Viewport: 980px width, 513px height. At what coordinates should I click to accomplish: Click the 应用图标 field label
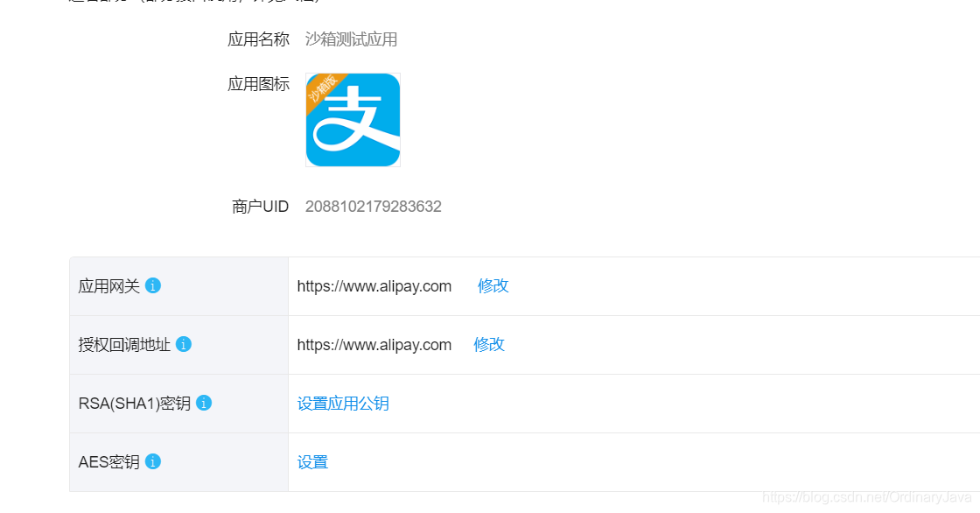(259, 84)
